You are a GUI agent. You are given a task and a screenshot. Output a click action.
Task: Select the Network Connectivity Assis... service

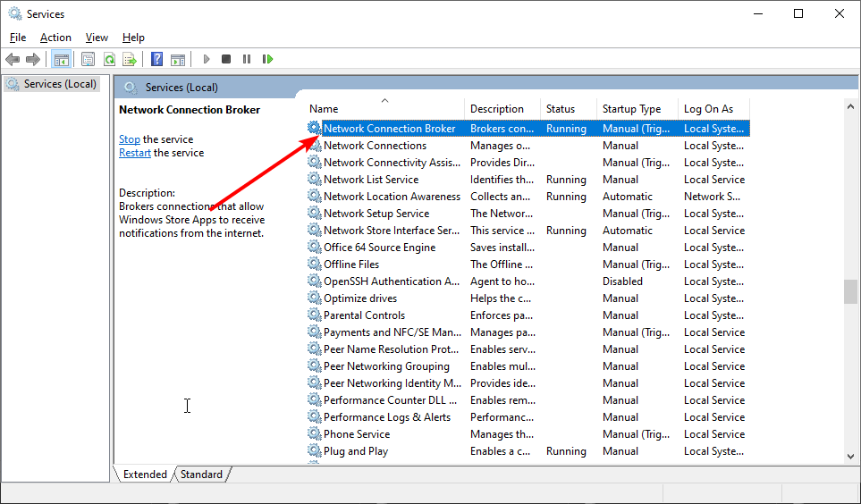(x=393, y=162)
